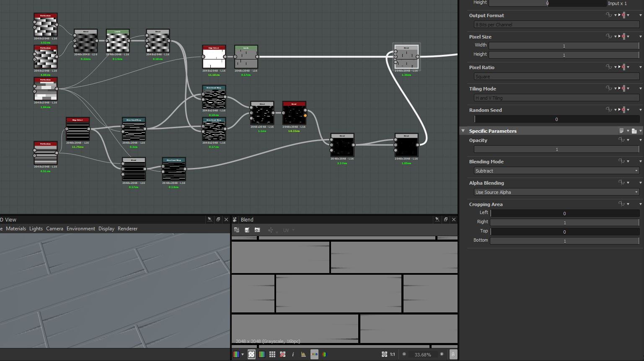Undock the 3D View panel
This screenshot has width=644, height=361.
pos(218,219)
